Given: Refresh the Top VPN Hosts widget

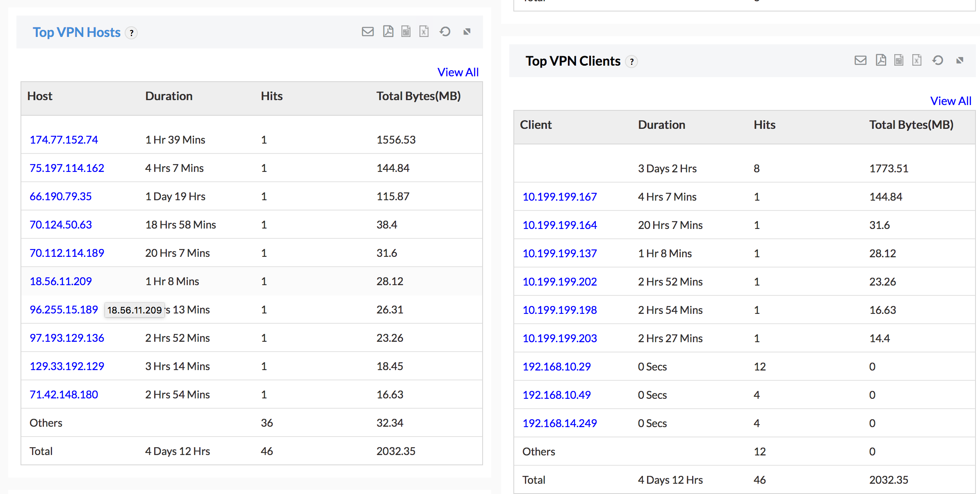Looking at the screenshot, I should pyautogui.click(x=445, y=32).
